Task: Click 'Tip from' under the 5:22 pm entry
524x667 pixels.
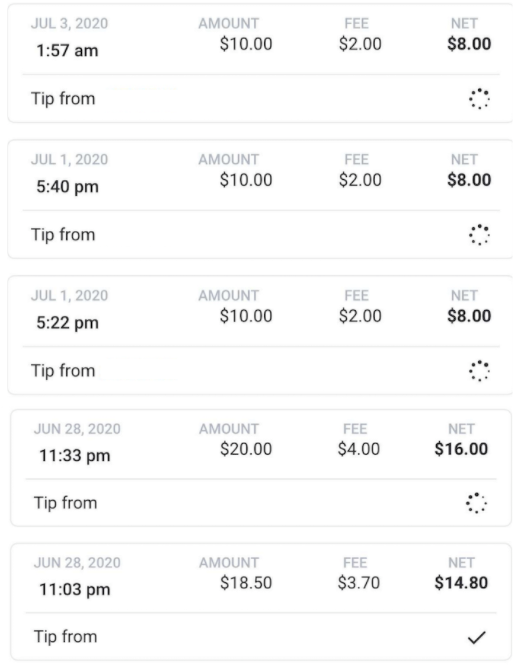Action: 63,371
